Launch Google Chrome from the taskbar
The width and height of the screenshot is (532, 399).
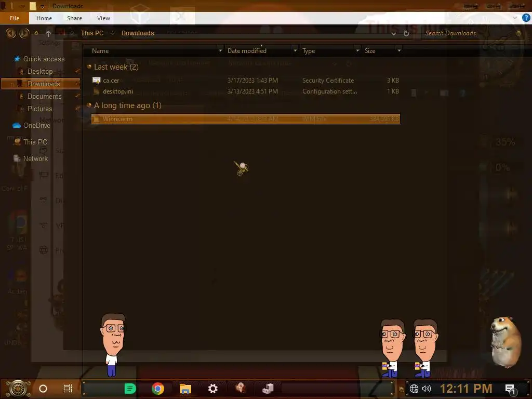158,389
